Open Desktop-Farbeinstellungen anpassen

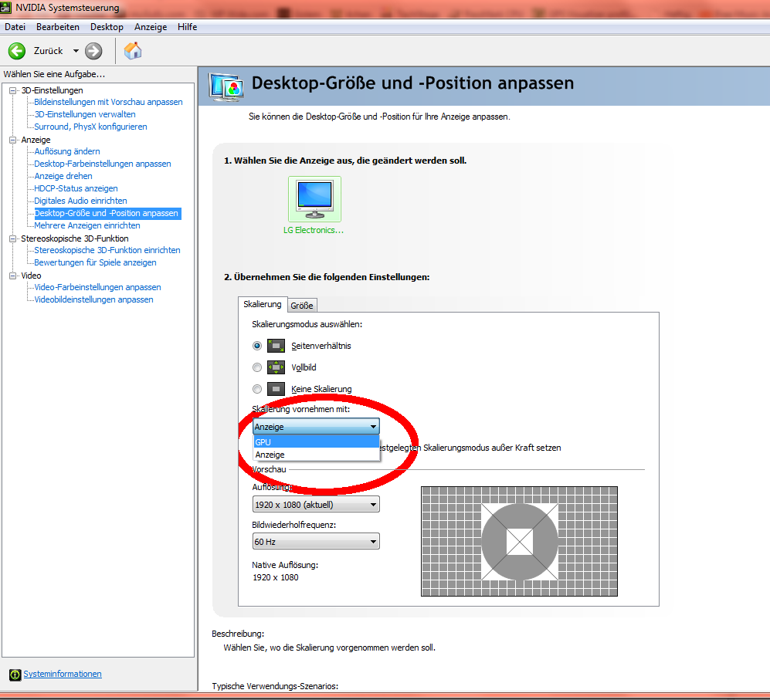[103, 164]
